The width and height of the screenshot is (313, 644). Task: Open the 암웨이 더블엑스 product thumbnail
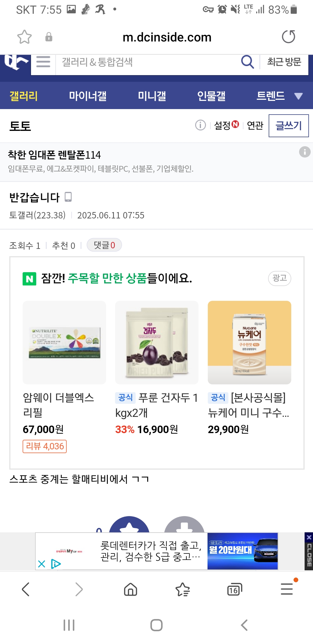(x=64, y=342)
